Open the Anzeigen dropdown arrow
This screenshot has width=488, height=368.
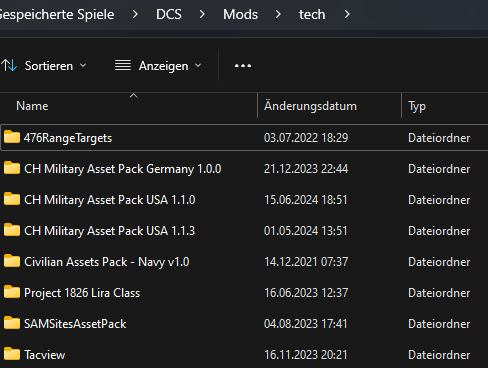tap(198, 65)
